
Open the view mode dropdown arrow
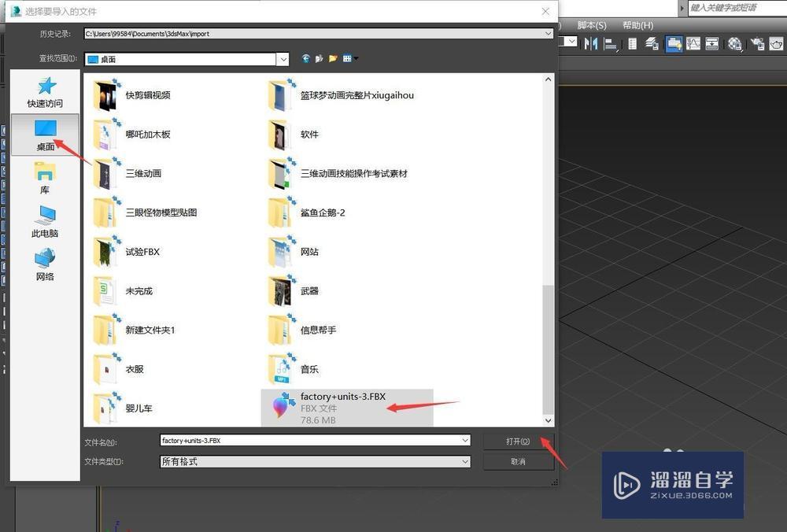coord(356,58)
